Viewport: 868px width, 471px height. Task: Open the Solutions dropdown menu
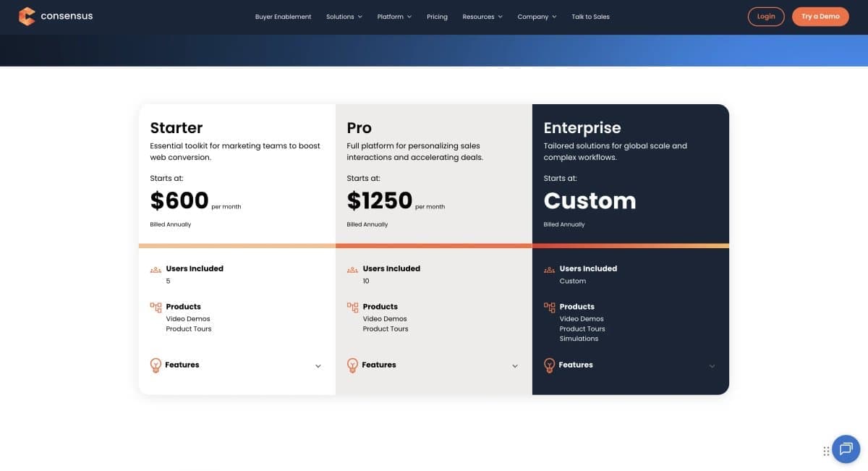(344, 17)
